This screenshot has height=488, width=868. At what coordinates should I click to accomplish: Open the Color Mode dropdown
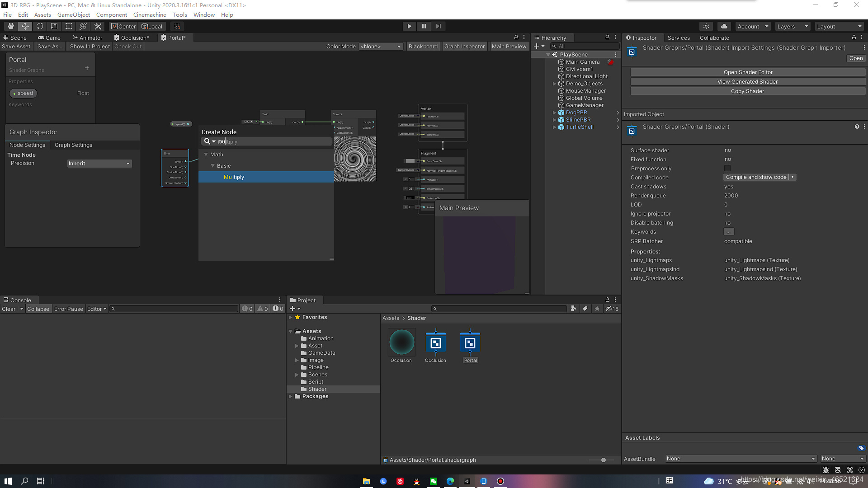tap(381, 47)
